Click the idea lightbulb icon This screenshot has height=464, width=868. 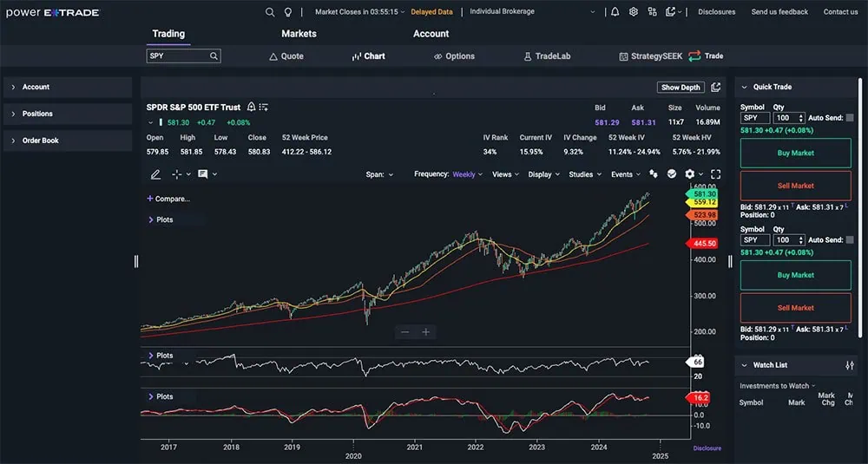click(x=288, y=12)
